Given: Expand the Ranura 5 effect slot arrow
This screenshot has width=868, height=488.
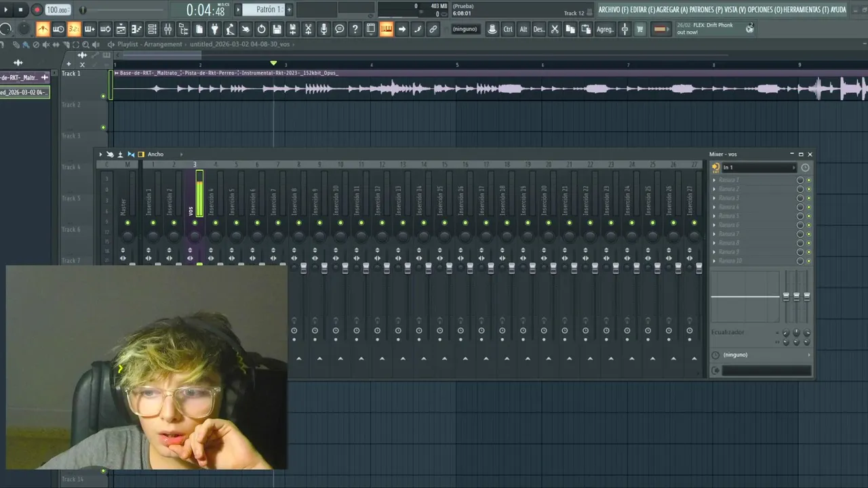Looking at the screenshot, I should pyautogui.click(x=714, y=216).
